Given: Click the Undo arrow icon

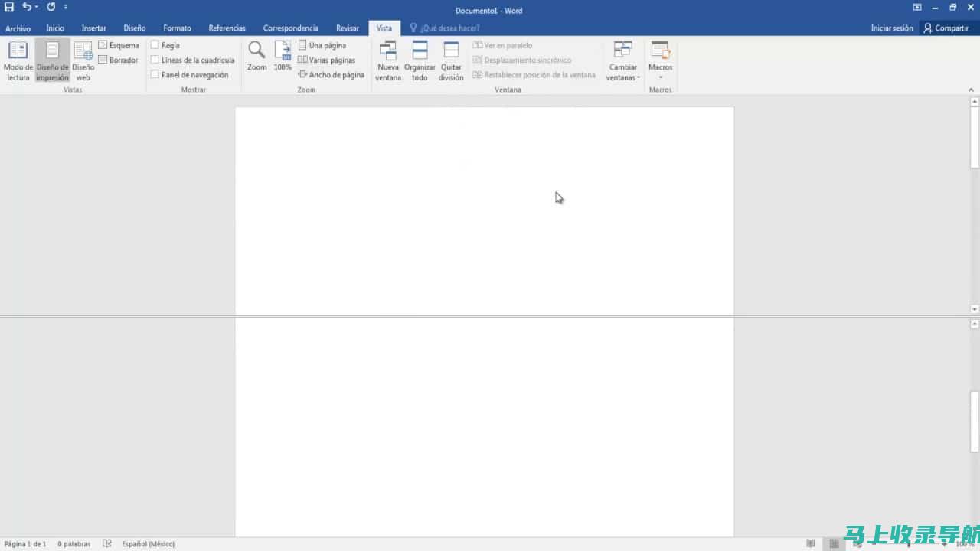Looking at the screenshot, I should [x=27, y=7].
